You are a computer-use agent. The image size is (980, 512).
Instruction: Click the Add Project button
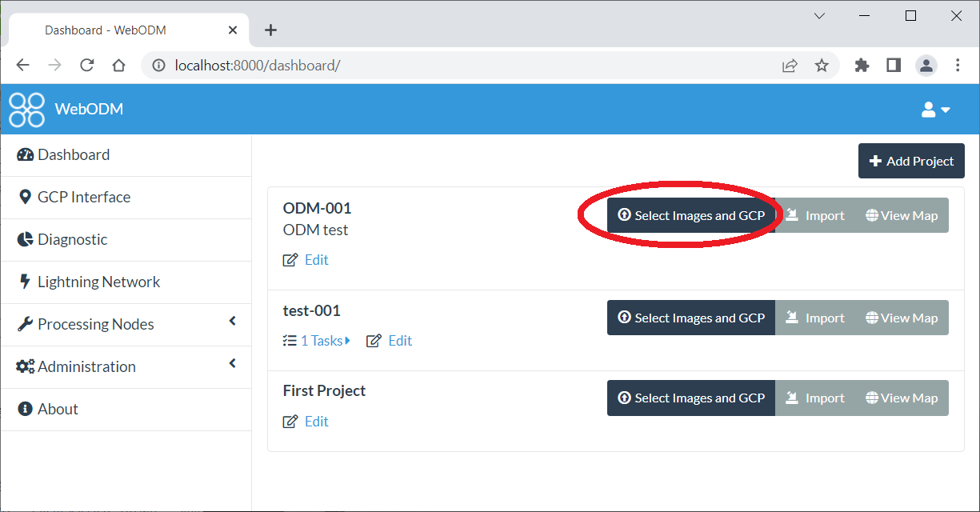coord(911,161)
